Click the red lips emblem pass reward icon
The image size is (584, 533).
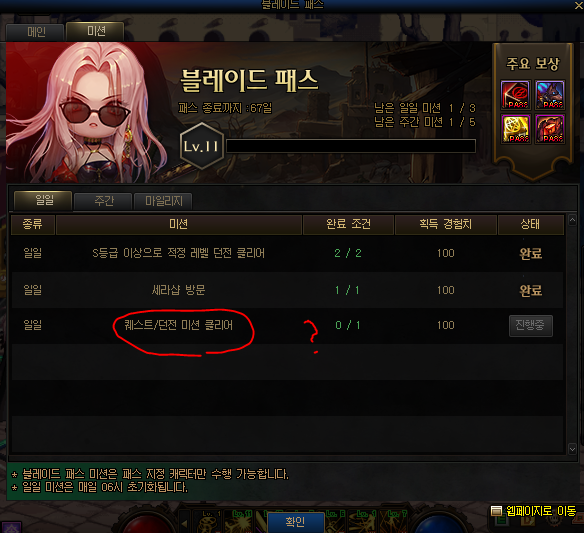[x=515, y=95]
